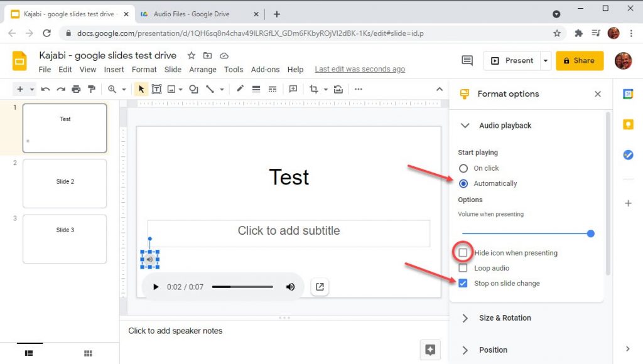Select the Line tool
The height and width of the screenshot is (364, 643).
(210, 89)
